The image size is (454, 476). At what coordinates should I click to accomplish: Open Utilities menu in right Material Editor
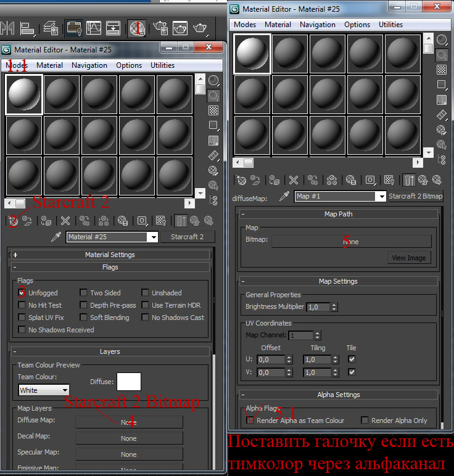pos(390,25)
